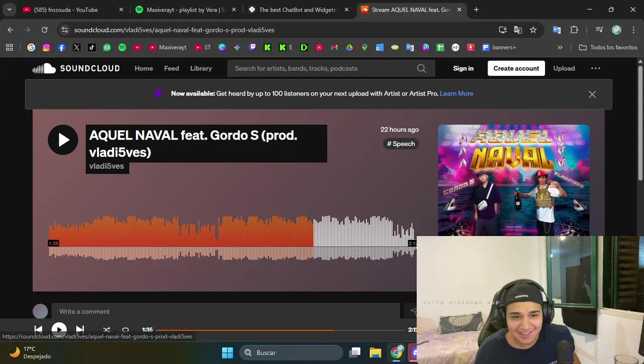The width and height of the screenshot is (644, 364).
Task: Dismiss the Now available banner
Action: pyautogui.click(x=592, y=94)
